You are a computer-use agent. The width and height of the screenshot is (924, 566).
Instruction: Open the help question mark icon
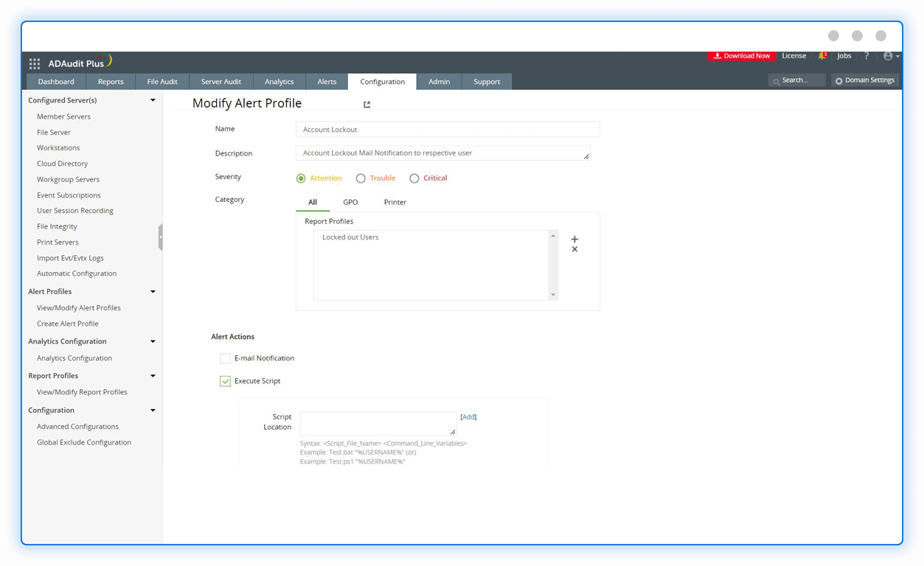866,56
